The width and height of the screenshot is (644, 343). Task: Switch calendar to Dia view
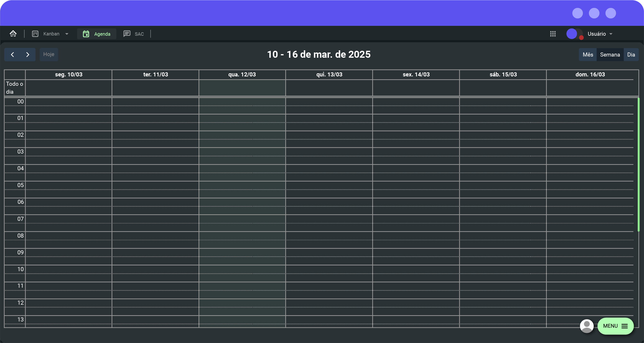(x=631, y=55)
